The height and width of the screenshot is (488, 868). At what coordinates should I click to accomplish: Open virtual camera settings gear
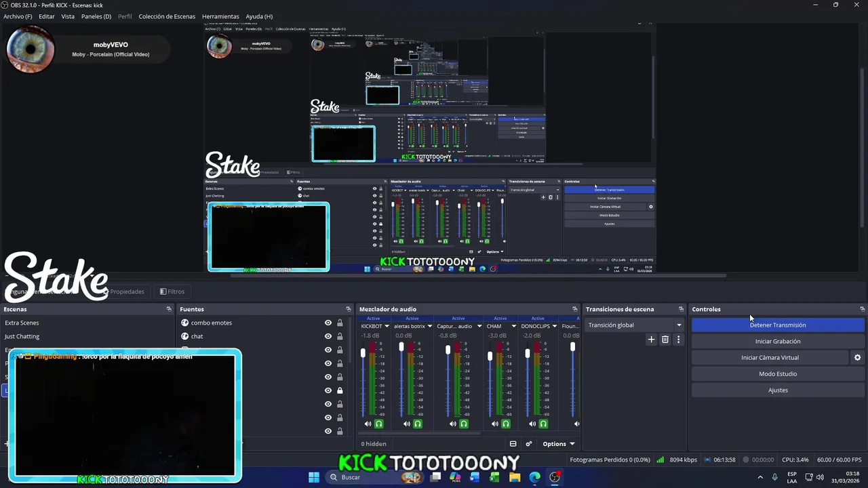click(857, 357)
